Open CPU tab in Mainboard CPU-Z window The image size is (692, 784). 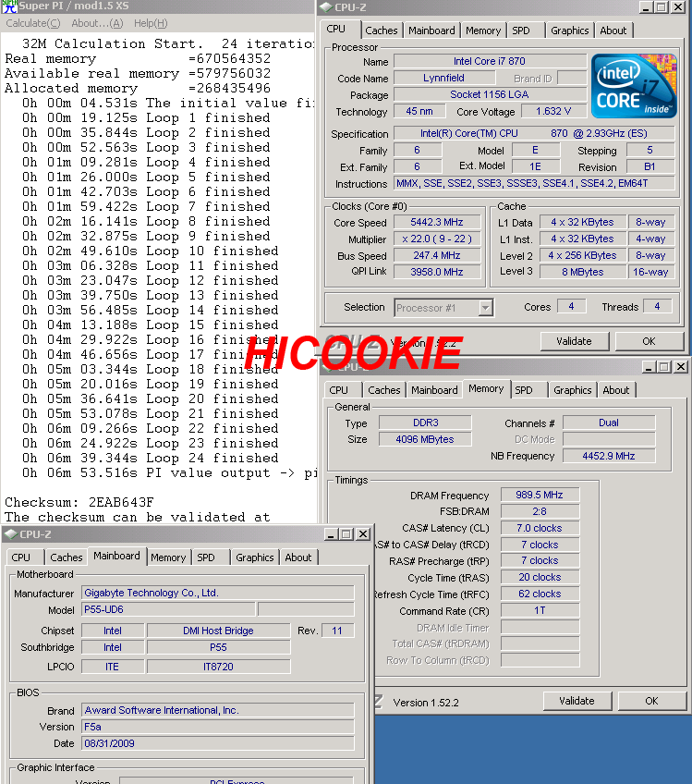[21, 557]
